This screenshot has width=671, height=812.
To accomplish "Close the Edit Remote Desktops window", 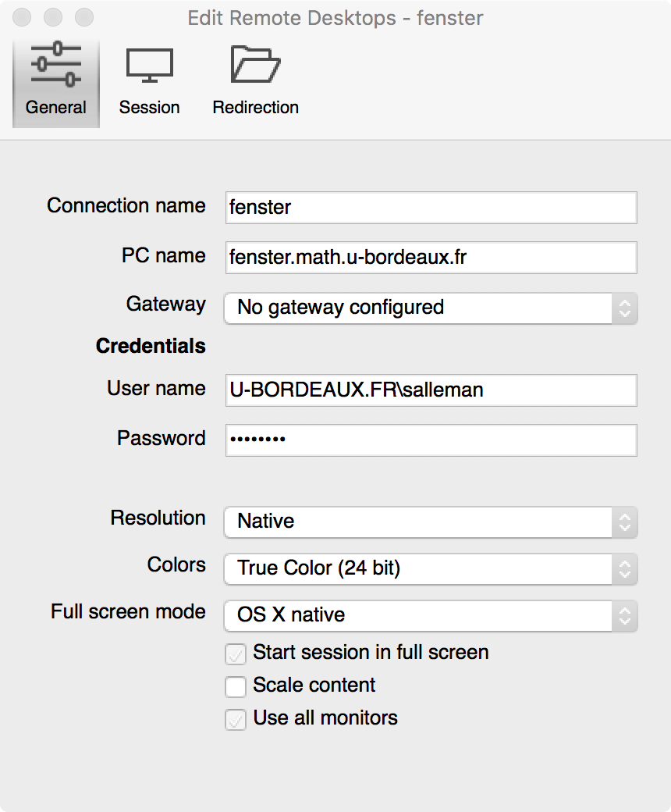I will coord(22,17).
